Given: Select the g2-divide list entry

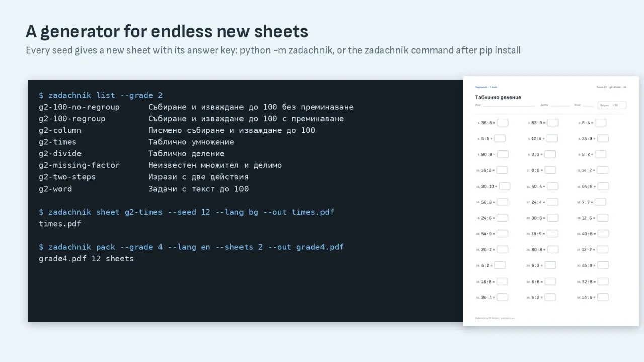Looking at the screenshot, I should click(132, 153).
